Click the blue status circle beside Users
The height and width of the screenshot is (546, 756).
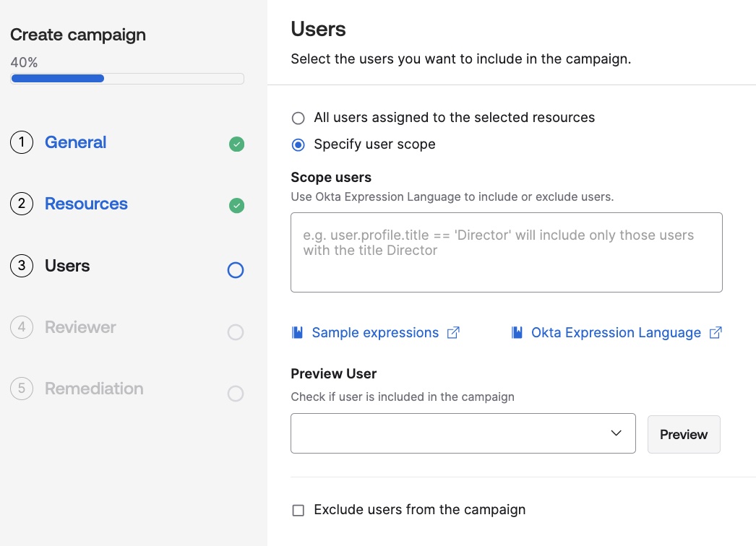point(236,270)
